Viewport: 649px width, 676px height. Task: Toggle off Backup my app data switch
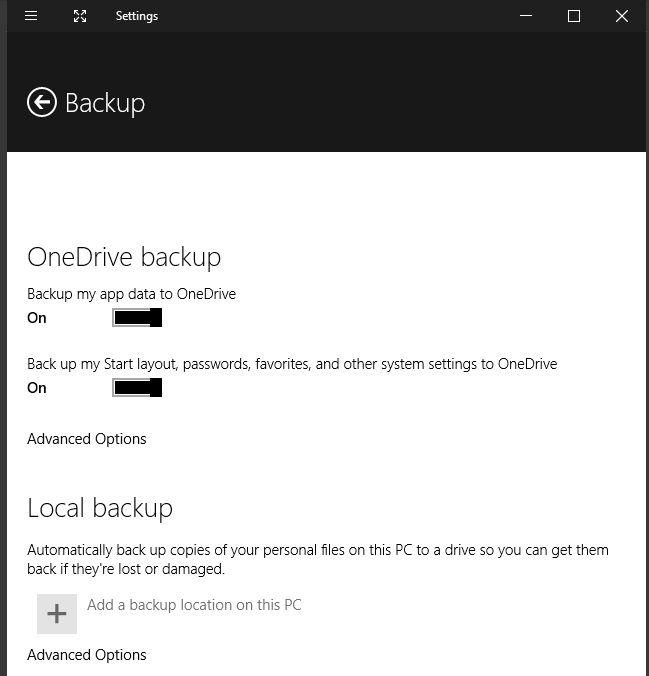(x=137, y=318)
